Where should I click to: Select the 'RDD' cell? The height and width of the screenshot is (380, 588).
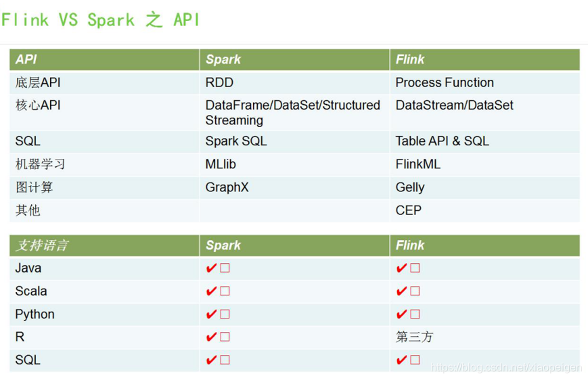pos(219,82)
